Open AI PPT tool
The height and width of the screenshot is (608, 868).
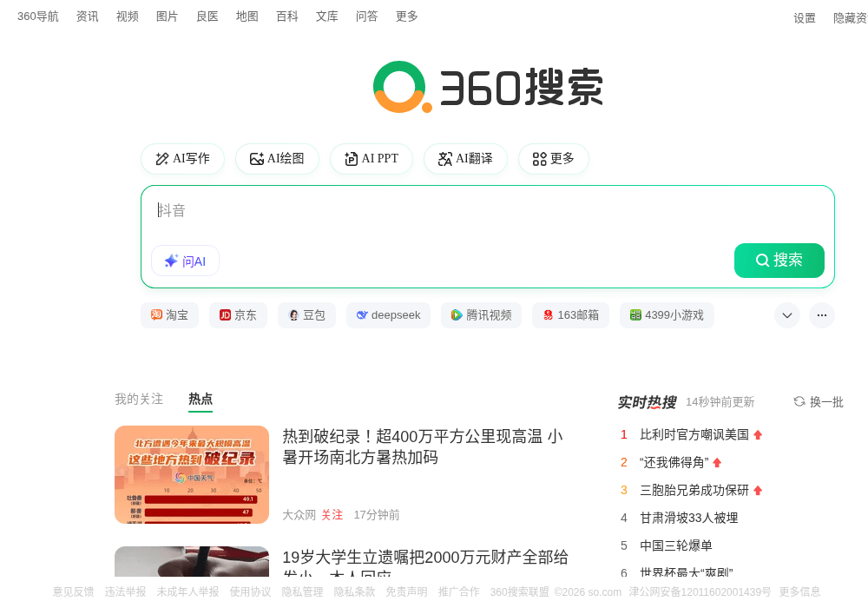[x=371, y=159]
